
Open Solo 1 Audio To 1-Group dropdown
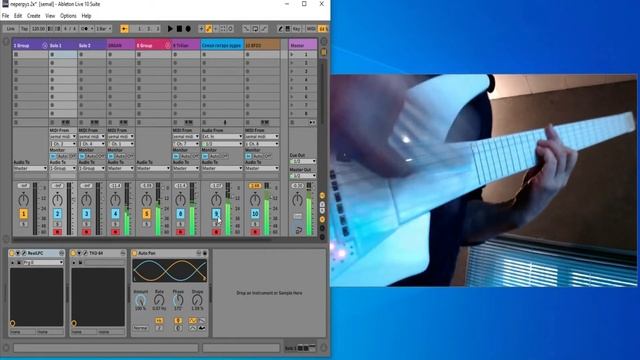63,168
